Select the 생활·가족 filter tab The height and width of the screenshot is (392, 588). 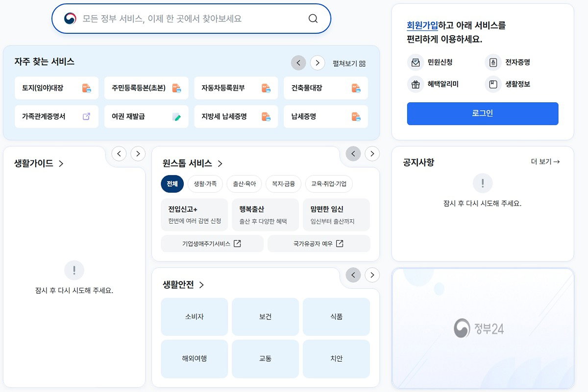click(205, 184)
